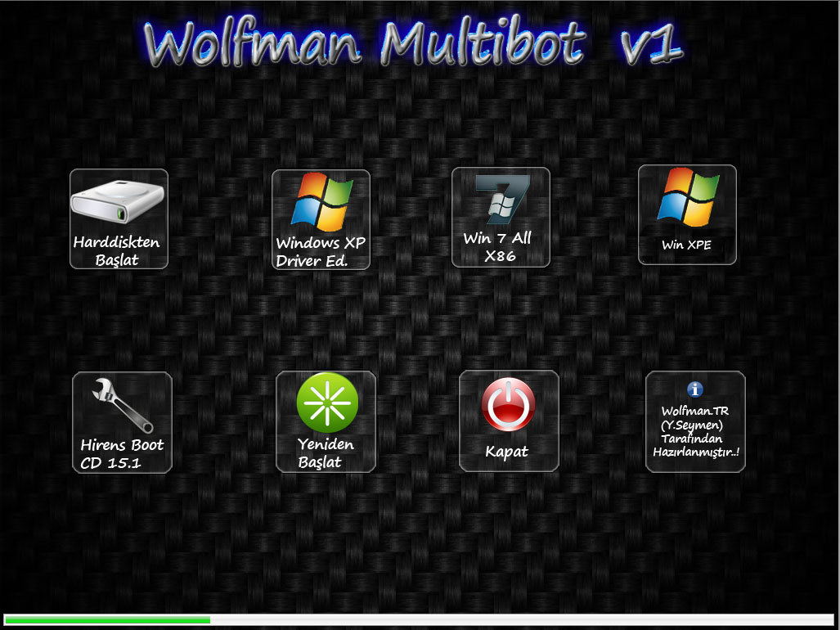Click the Win XPE Windows flag icon

point(687,197)
